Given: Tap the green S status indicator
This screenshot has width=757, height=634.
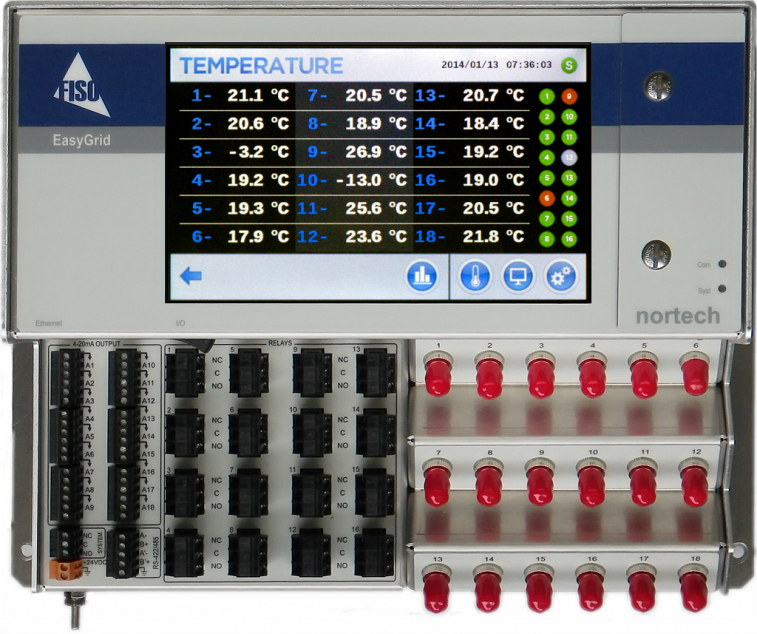Looking at the screenshot, I should [x=569, y=65].
